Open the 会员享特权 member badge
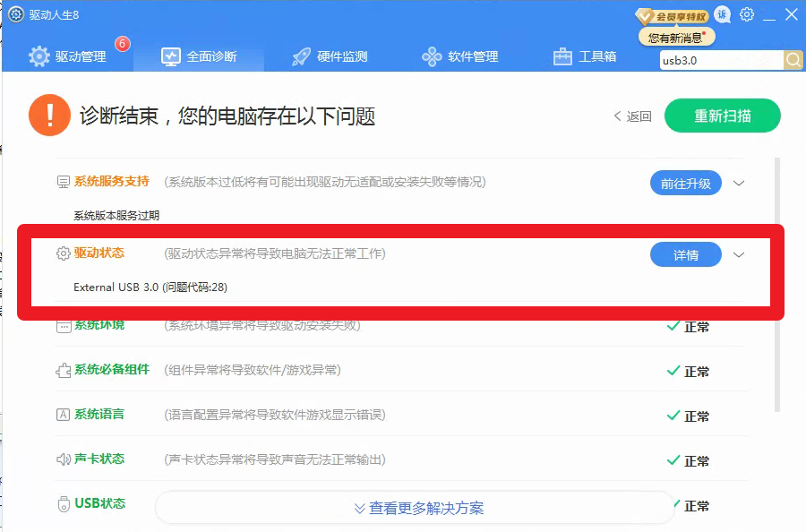The image size is (806, 532). pyautogui.click(x=673, y=16)
